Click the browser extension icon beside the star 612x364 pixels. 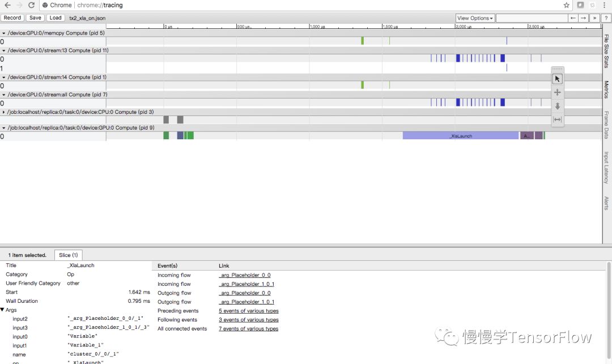point(580,5)
